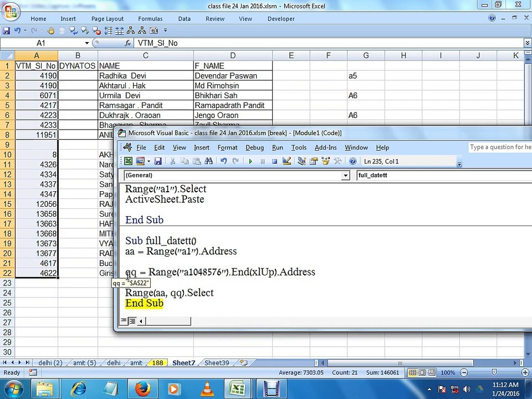This screenshot has height=399, width=532.
Task: Reset the macro using the stop icon
Action: (x=274, y=161)
